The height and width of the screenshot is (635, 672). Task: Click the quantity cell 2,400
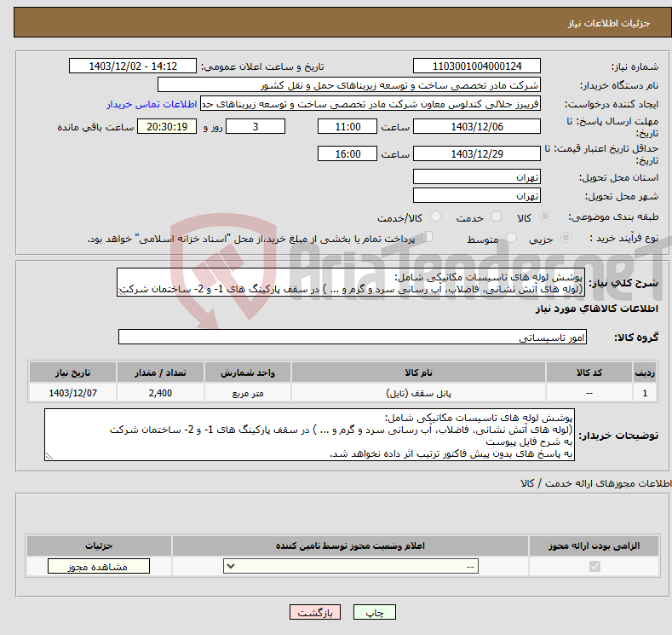(160, 393)
